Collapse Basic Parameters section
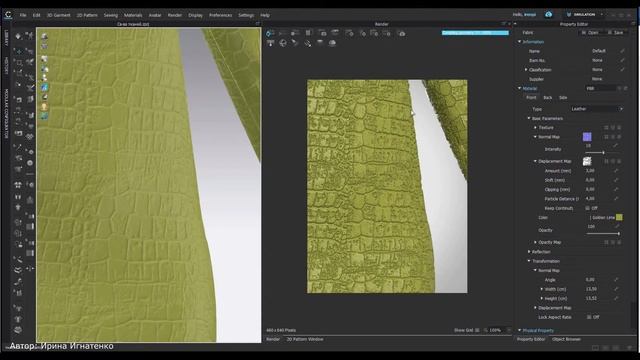 coord(529,118)
